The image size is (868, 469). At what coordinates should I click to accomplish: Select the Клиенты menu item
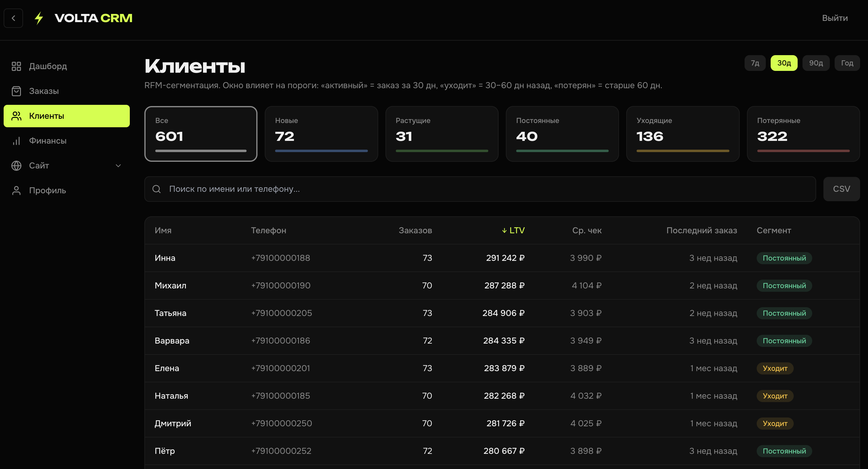pos(67,116)
